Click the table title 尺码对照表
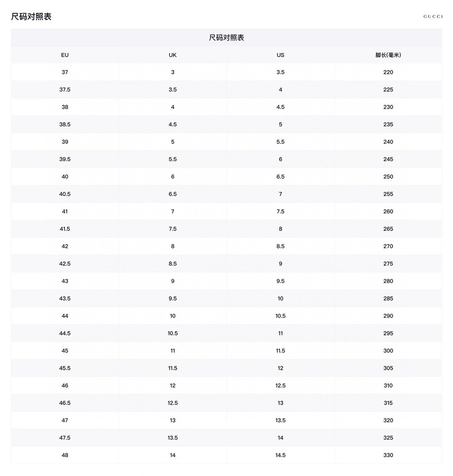 pyautogui.click(x=226, y=38)
